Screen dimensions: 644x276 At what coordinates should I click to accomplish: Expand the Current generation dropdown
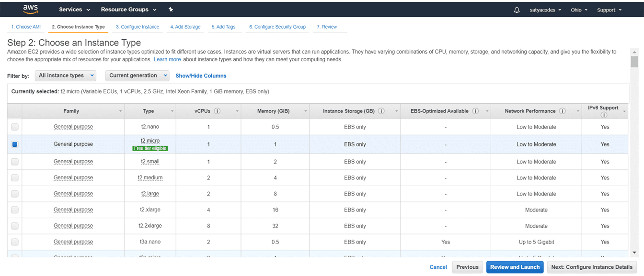point(137,76)
